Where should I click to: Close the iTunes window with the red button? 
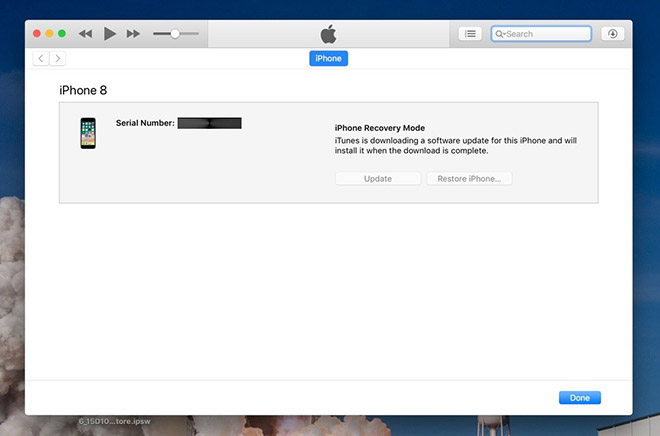(x=37, y=34)
